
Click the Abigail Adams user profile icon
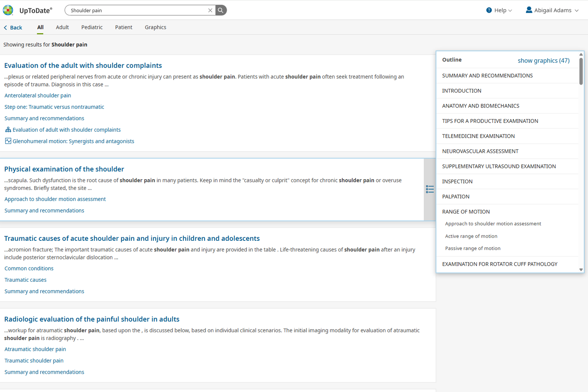point(529,10)
